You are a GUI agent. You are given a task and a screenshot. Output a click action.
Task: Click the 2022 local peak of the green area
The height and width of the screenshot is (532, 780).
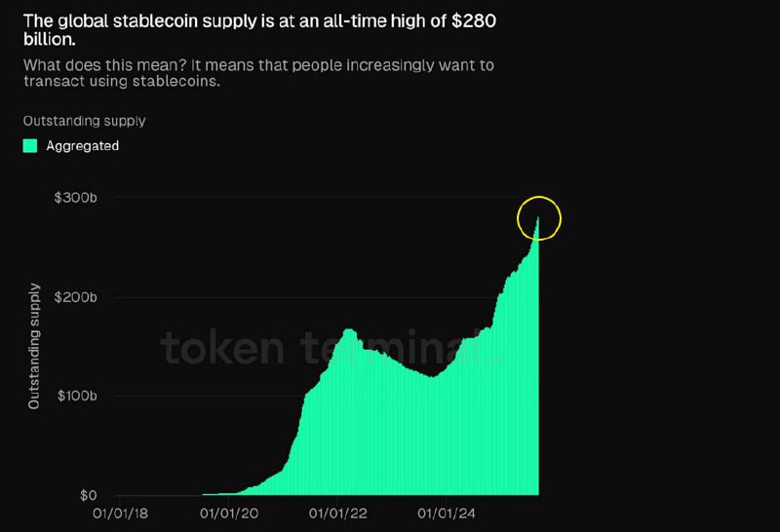(348, 330)
